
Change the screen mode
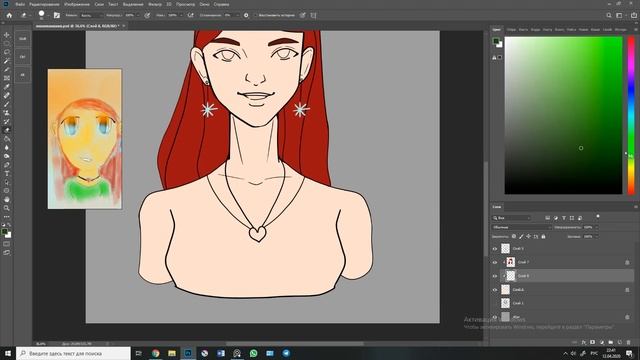[7, 253]
